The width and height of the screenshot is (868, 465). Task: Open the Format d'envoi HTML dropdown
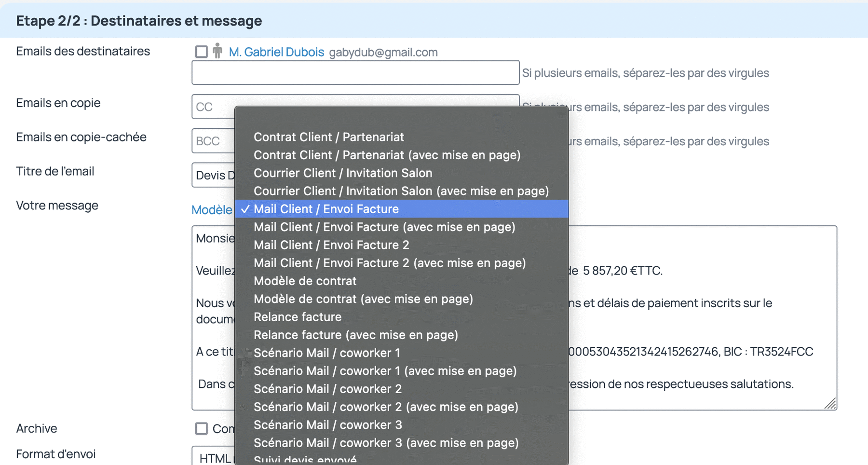click(x=213, y=456)
